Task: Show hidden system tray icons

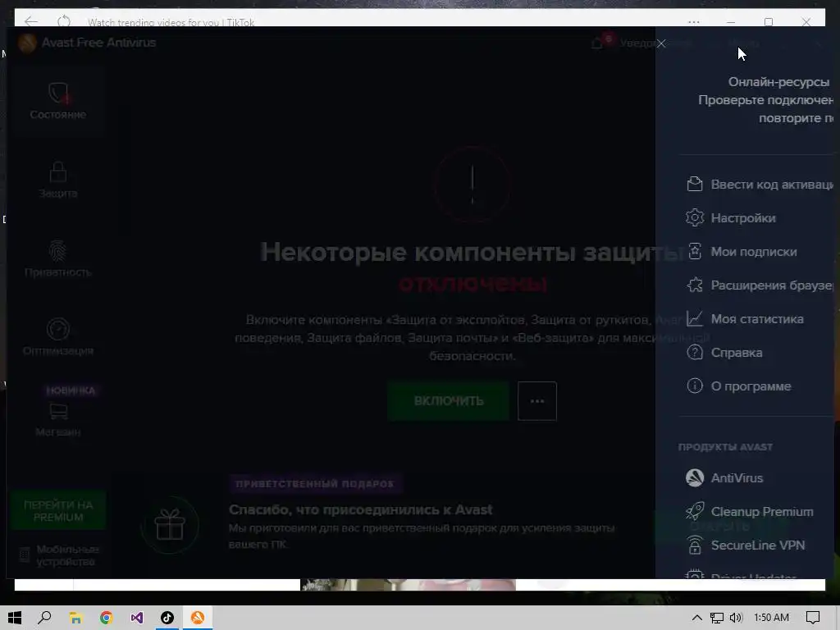Action: click(697, 618)
